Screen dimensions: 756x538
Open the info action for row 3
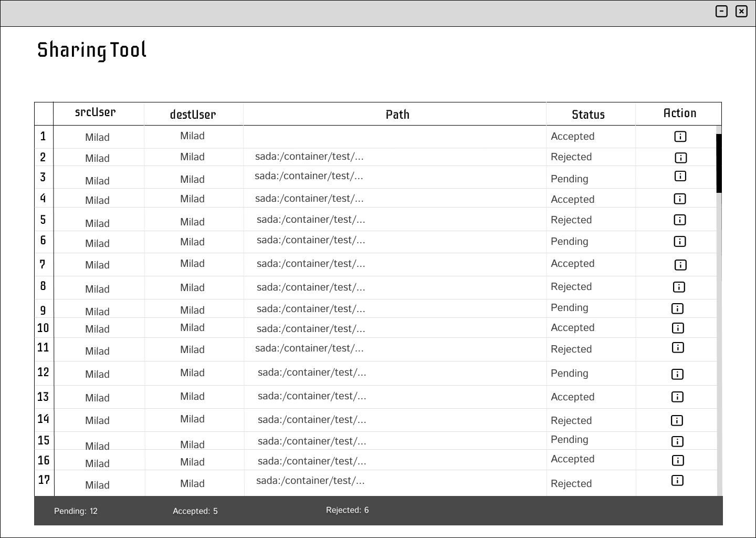pos(680,176)
